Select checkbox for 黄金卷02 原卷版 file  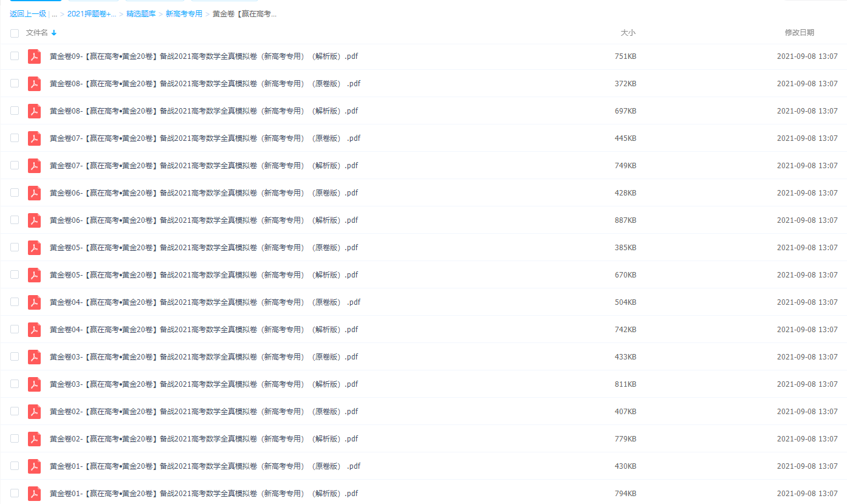pos(15,411)
